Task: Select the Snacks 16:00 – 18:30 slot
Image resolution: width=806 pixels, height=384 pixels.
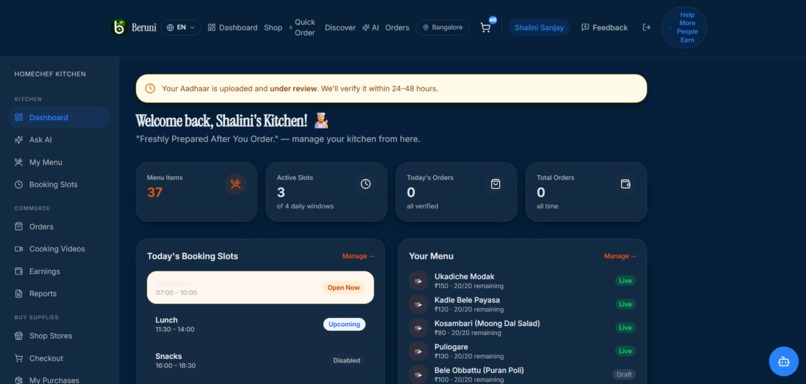Action: point(260,360)
